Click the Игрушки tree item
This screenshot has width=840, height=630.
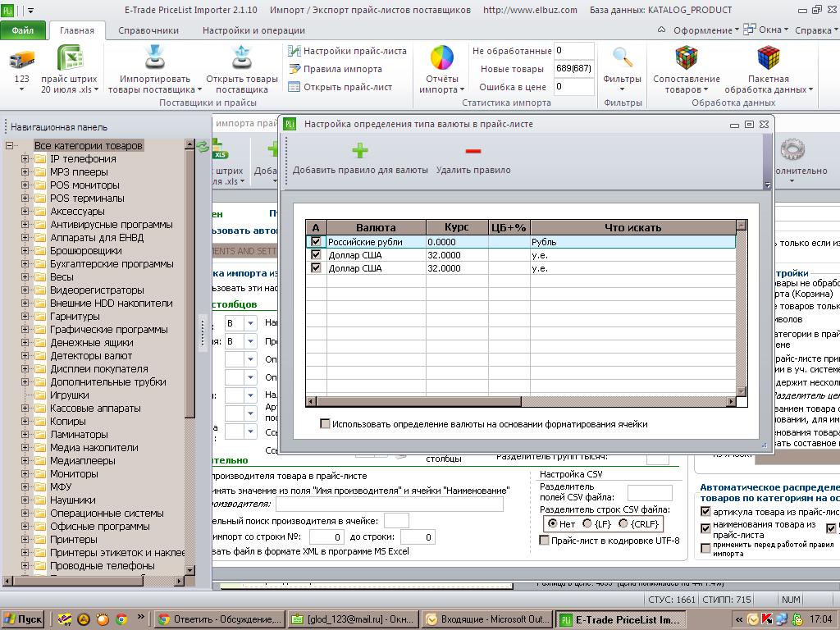pos(69,395)
